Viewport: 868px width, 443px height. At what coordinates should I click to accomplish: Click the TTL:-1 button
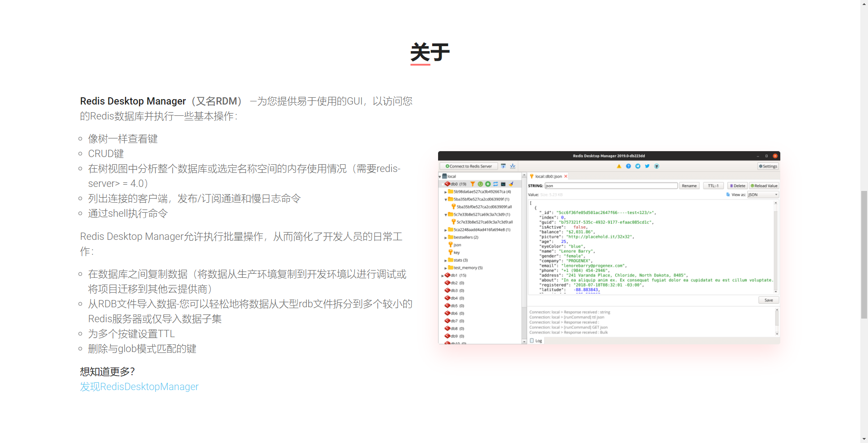coord(713,186)
